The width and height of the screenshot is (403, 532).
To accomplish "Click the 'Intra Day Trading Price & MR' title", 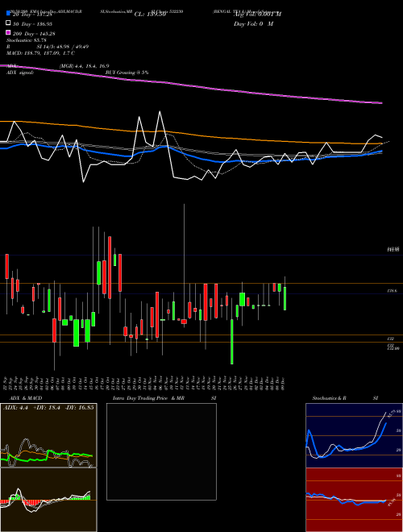I will tap(148, 398).
